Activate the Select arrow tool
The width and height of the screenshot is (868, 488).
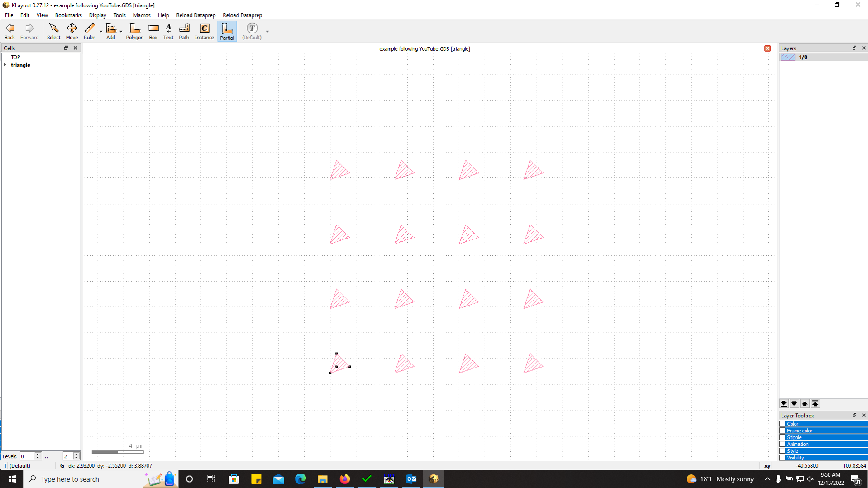click(x=53, y=32)
